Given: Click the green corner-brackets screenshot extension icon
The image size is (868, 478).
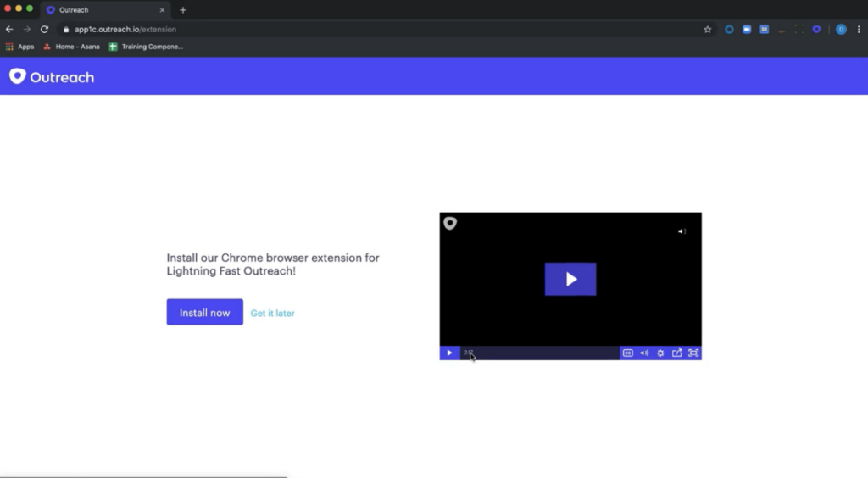Looking at the screenshot, I should (x=799, y=30).
